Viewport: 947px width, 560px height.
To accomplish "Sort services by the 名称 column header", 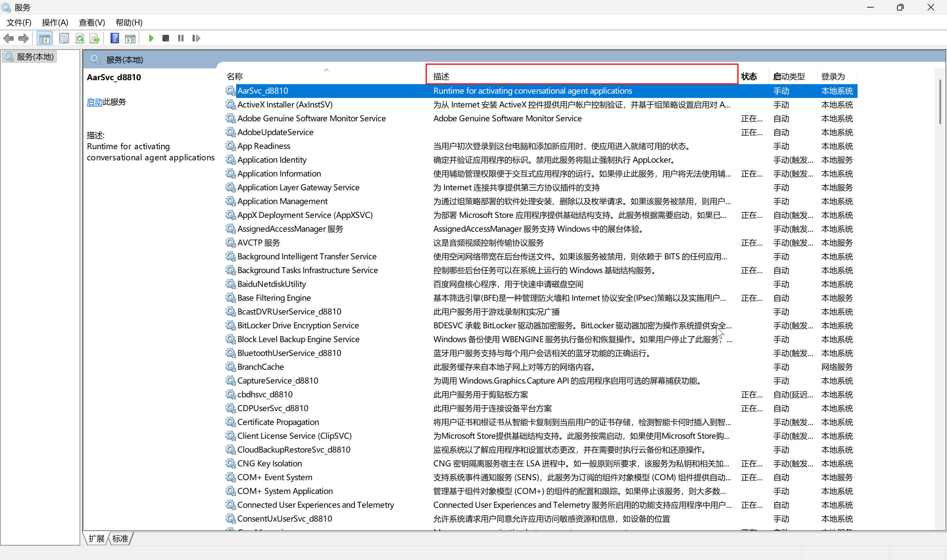I will (235, 77).
